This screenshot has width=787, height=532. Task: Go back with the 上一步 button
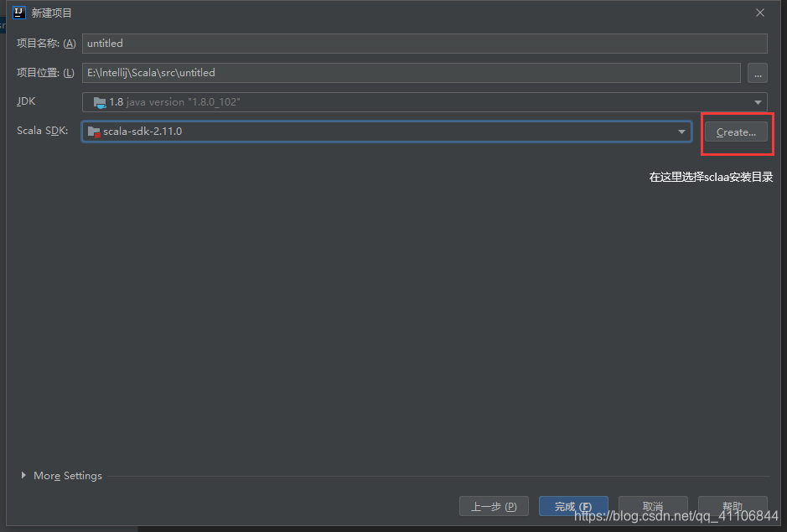pyautogui.click(x=494, y=506)
